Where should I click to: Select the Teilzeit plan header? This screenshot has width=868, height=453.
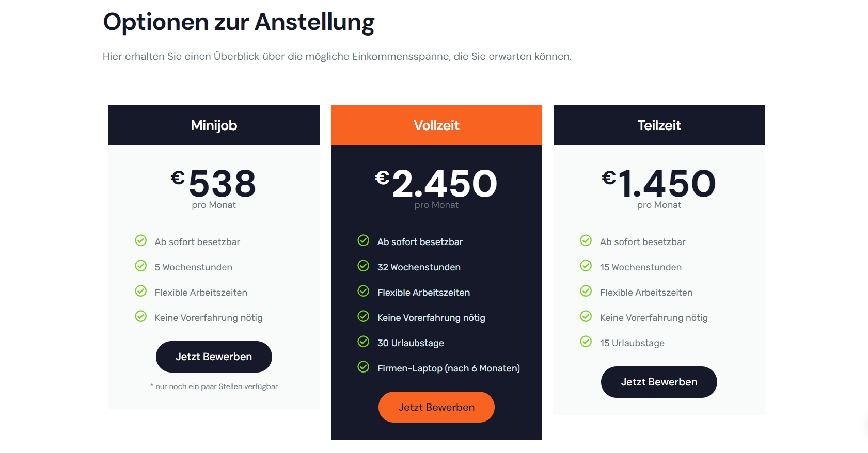coord(659,125)
